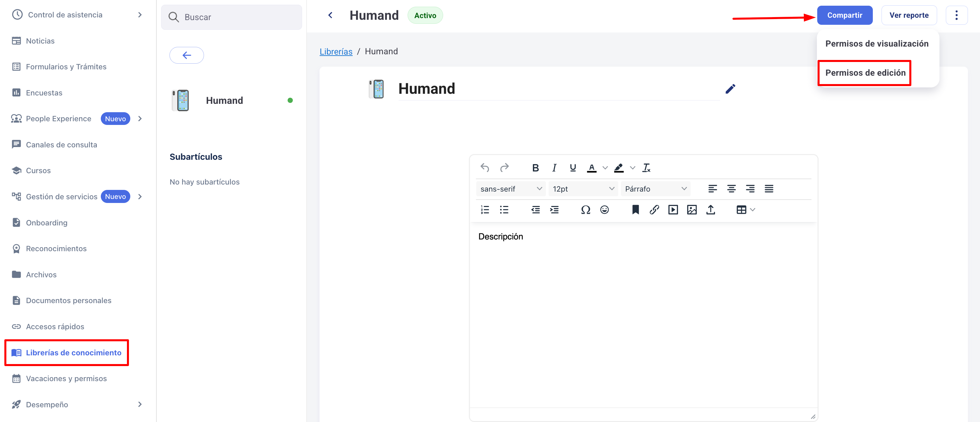Expand the Párrafo block format dropdown

655,189
